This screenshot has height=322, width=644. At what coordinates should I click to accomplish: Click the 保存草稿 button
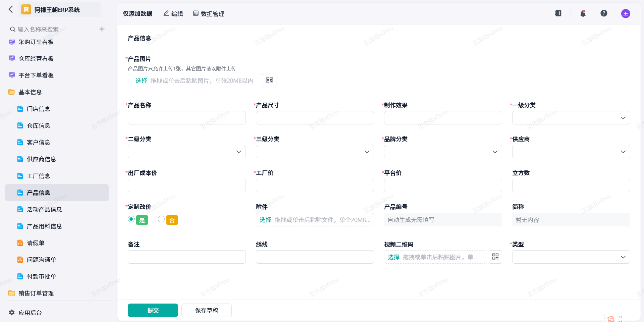click(x=207, y=310)
